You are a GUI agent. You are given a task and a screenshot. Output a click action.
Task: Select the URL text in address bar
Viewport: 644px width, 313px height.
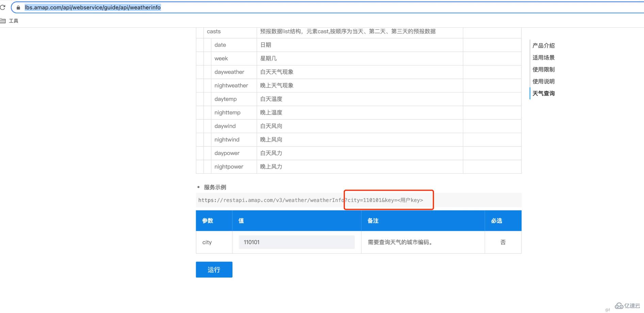(x=93, y=7)
